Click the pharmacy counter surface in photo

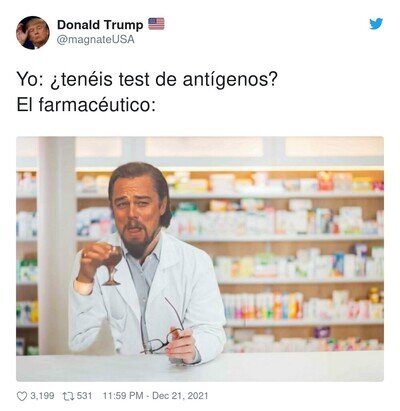pos(200,367)
